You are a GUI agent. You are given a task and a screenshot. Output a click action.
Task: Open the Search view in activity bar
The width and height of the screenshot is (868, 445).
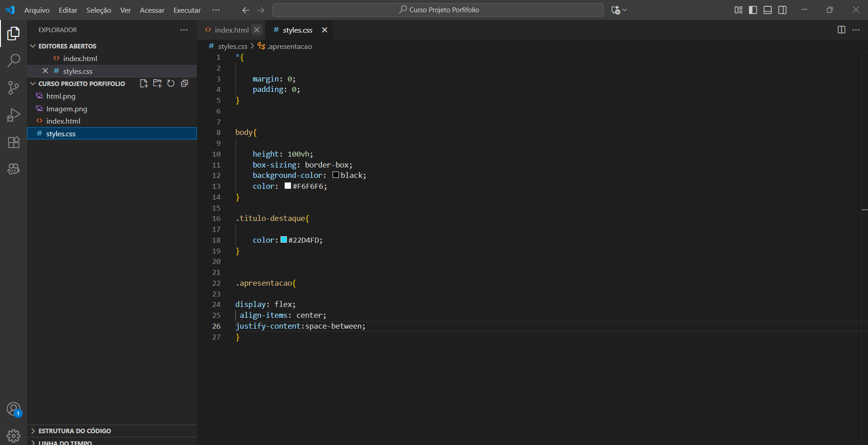[x=14, y=60]
